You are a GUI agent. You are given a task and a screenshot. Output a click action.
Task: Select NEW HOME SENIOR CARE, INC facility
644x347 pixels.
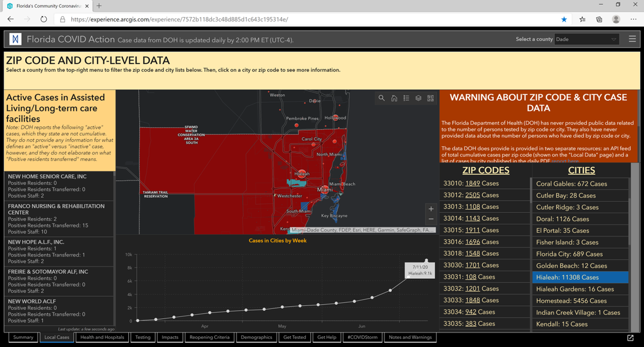pyautogui.click(x=59, y=186)
